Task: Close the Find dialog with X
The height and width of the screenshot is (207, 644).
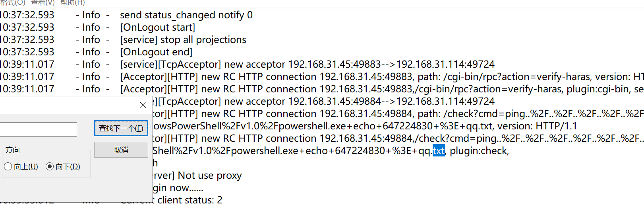Action: (x=143, y=105)
